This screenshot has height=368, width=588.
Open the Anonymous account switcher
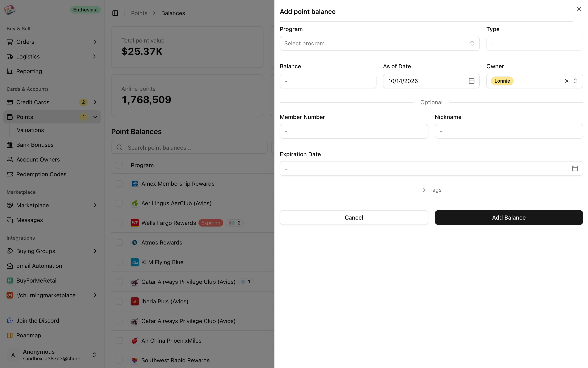(52, 355)
